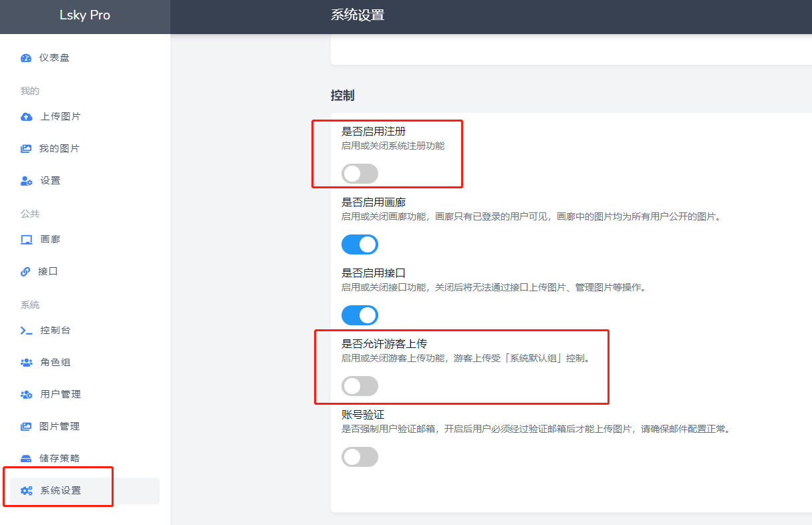The height and width of the screenshot is (525, 812).
Task: Enable the 是否启用注册 registration switch
Action: point(360,174)
